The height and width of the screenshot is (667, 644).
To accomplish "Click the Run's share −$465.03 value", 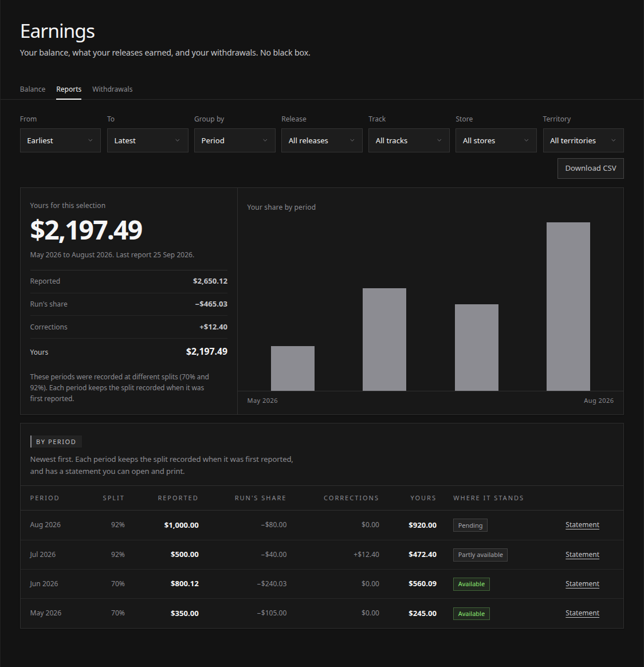I will 211,304.
